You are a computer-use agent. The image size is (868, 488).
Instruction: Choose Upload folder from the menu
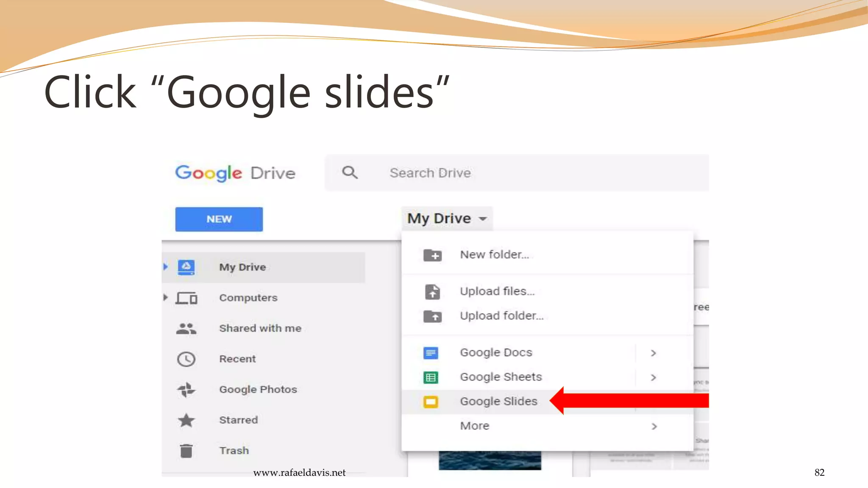click(501, 316)
